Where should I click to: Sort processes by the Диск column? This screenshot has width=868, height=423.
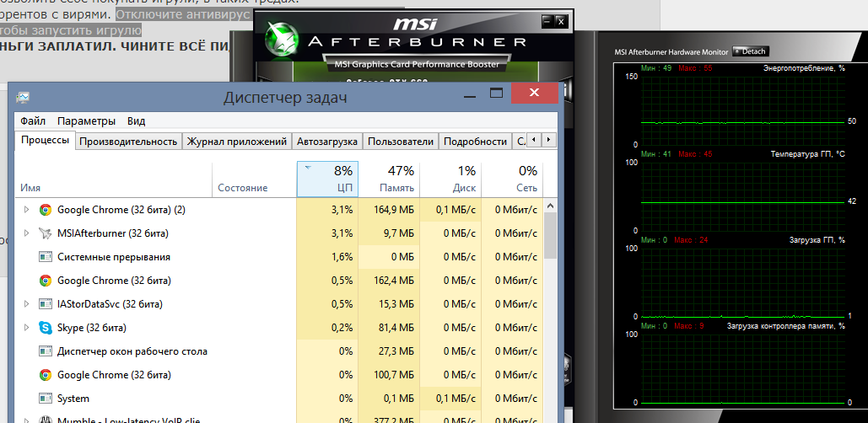(x=450, y=179)
